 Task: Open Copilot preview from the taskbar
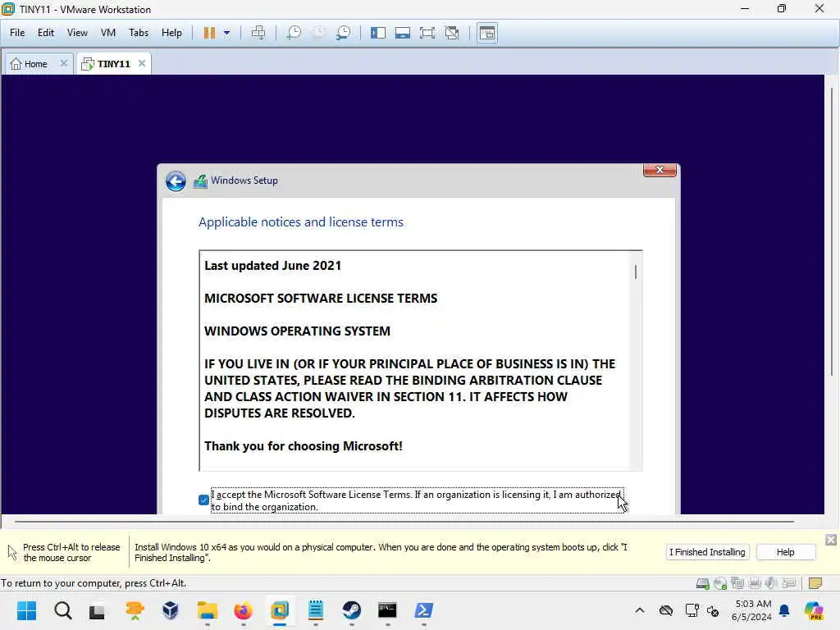tap(814, 610)
